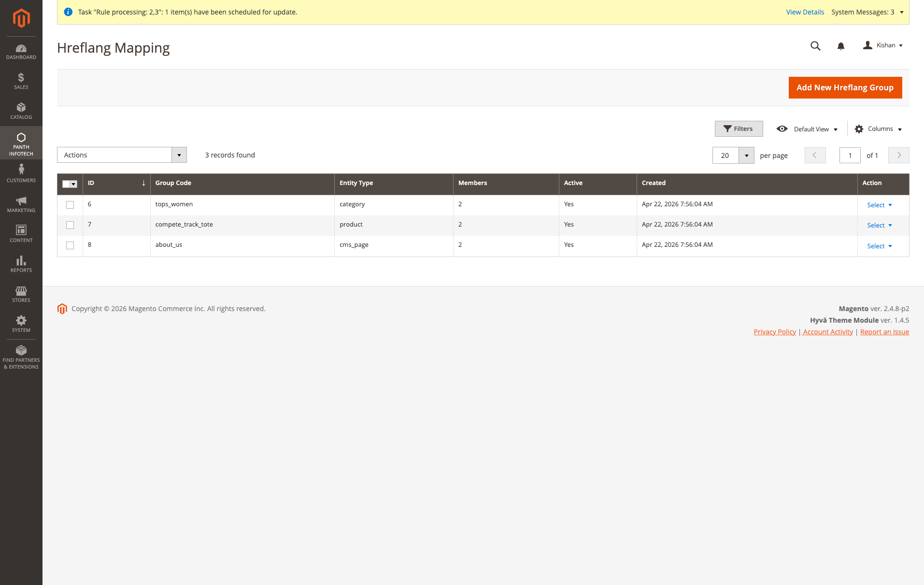
Task: Open the Customers menu in sidebar
Action: [21, 173]
